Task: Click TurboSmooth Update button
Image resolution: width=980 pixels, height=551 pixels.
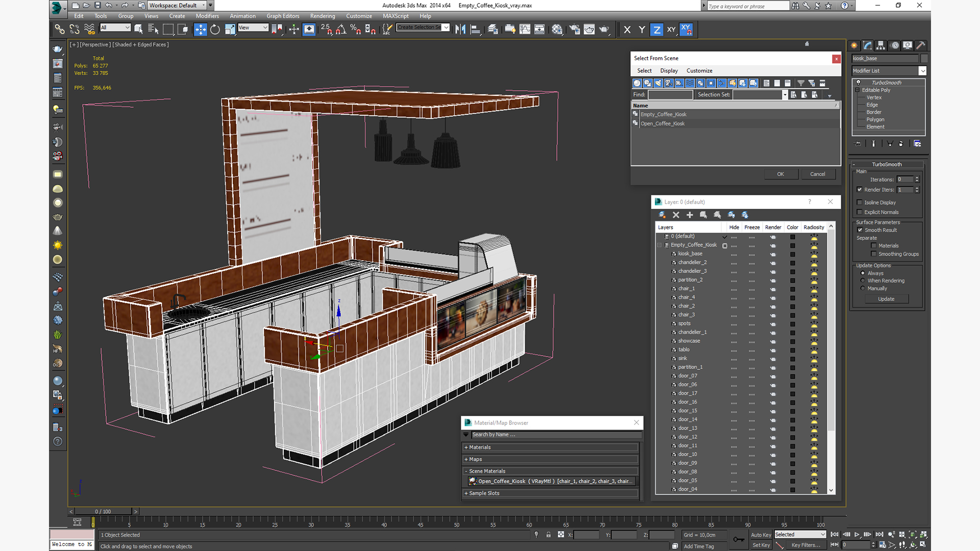Action: 886,299
